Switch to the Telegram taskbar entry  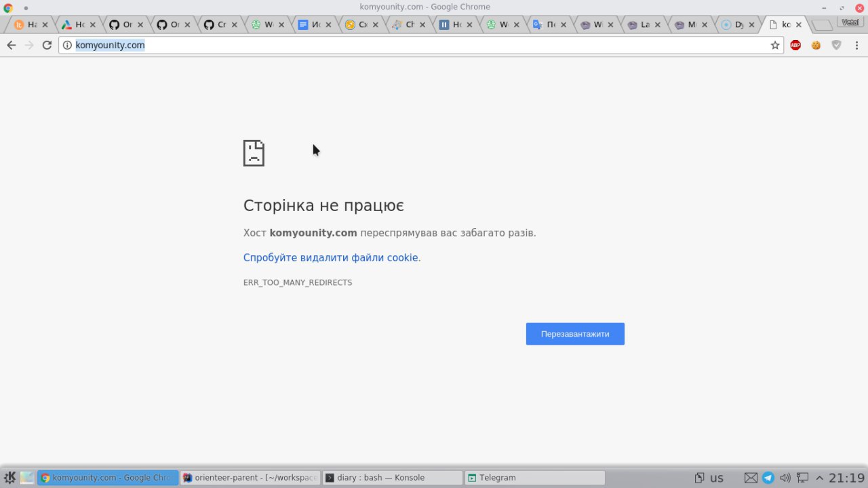tap(534, 478)
